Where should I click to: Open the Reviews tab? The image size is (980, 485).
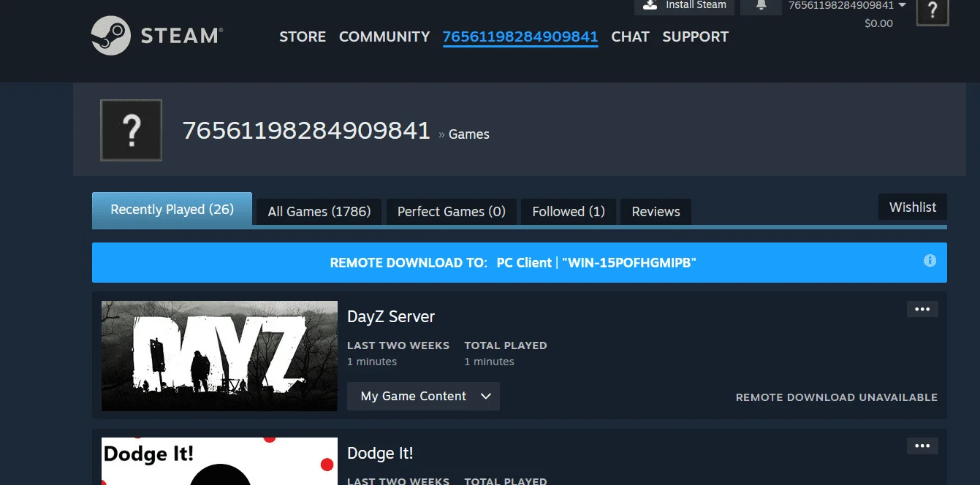(656, 212)
